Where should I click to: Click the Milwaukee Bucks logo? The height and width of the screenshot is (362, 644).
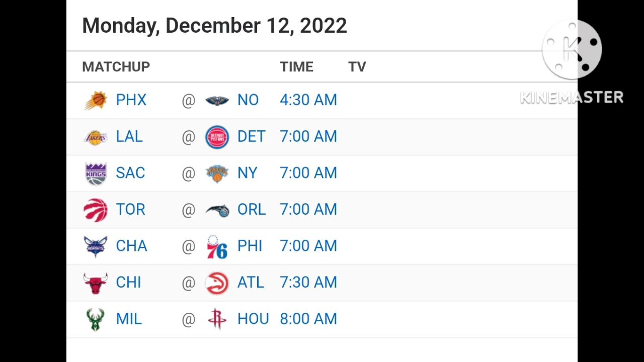coord(96,319)
